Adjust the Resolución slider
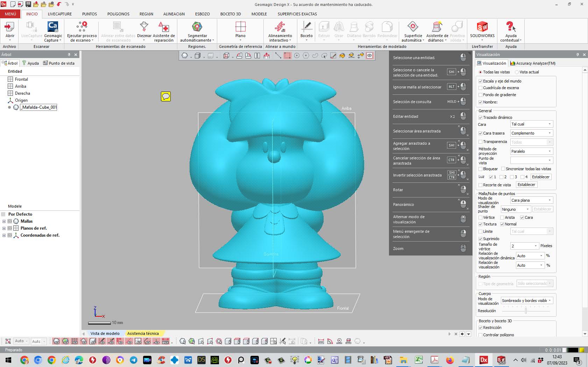Screen dimensions: 588x367 pyautogui.click(x=526, y=311)
